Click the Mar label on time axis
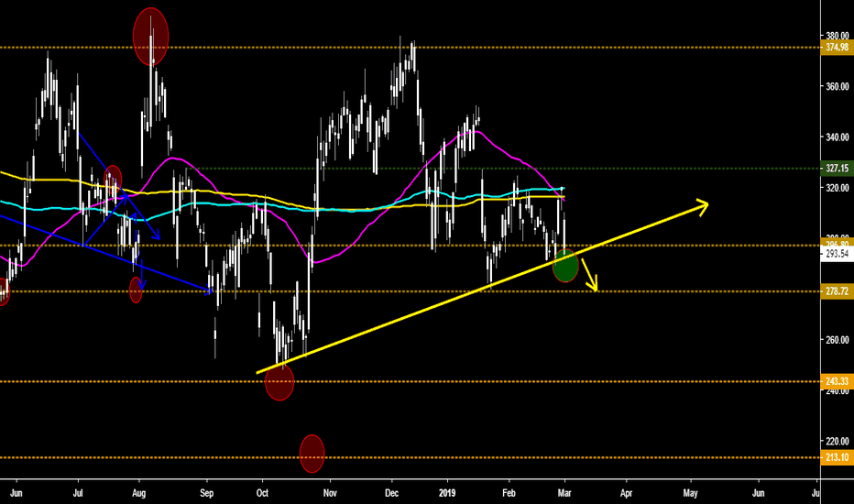The width and height of the screenshot is (854, 504). pyautogui.click(x=564, y=493)
